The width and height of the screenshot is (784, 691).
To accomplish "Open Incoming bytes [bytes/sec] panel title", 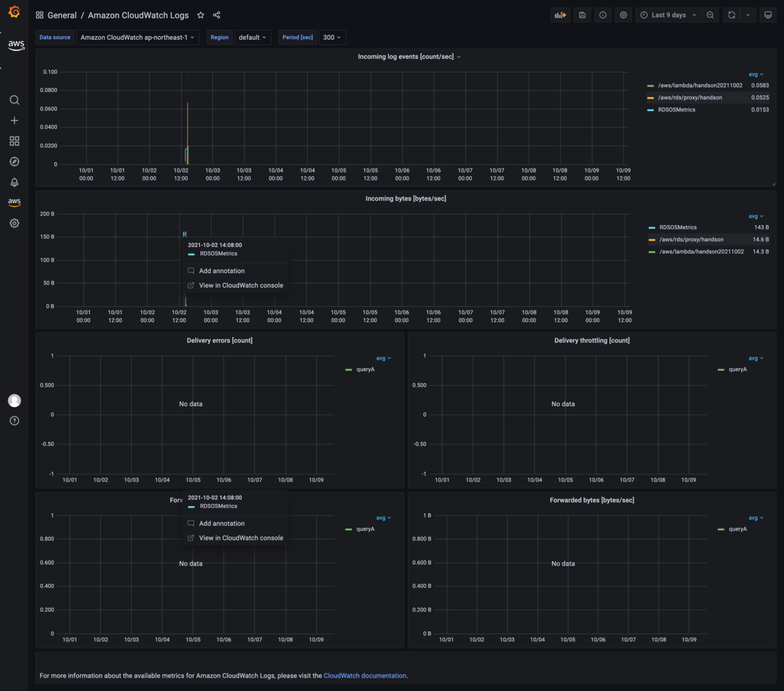I will [x=406, y=199].
